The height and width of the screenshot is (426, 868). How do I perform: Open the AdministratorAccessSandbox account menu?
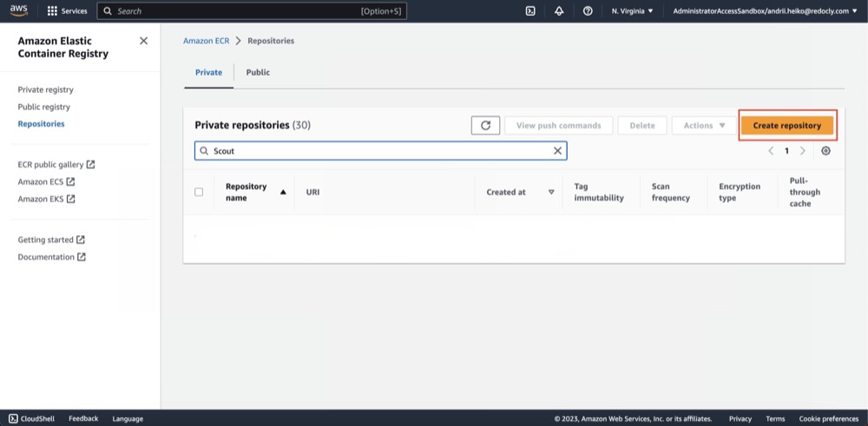coord(765,11)
